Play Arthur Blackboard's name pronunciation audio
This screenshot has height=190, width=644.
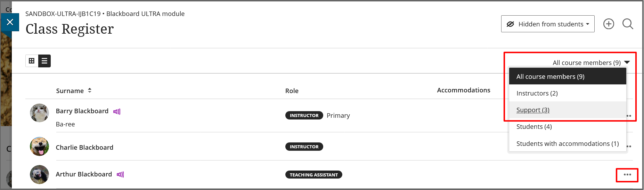[x=120, y=174]
